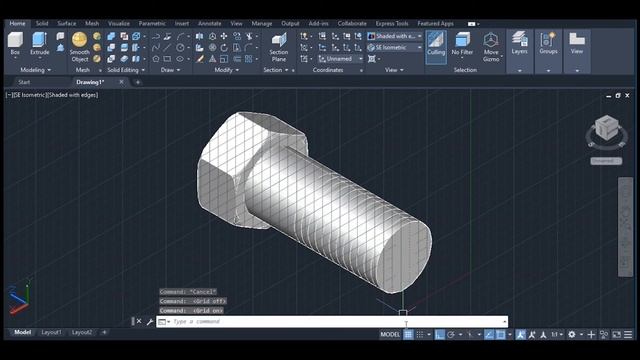Select the Box modeling tool
The width and height of the screenshot is (640, 360).
click(x=15, y=44)
